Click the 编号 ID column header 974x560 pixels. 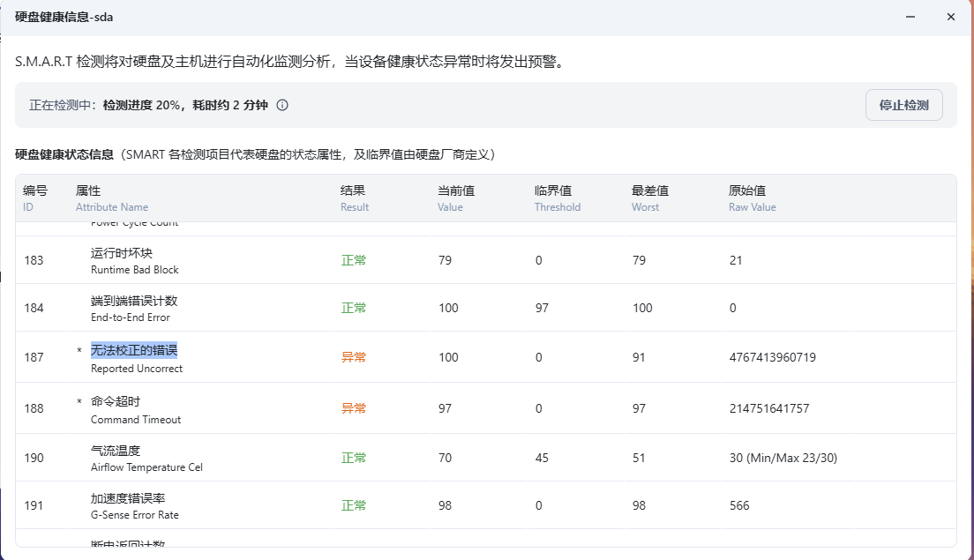(x=34, y=198)
